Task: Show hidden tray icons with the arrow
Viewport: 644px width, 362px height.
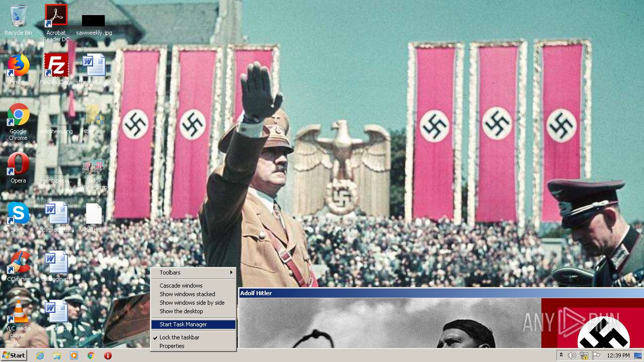Action: click(x=561, y=355)
